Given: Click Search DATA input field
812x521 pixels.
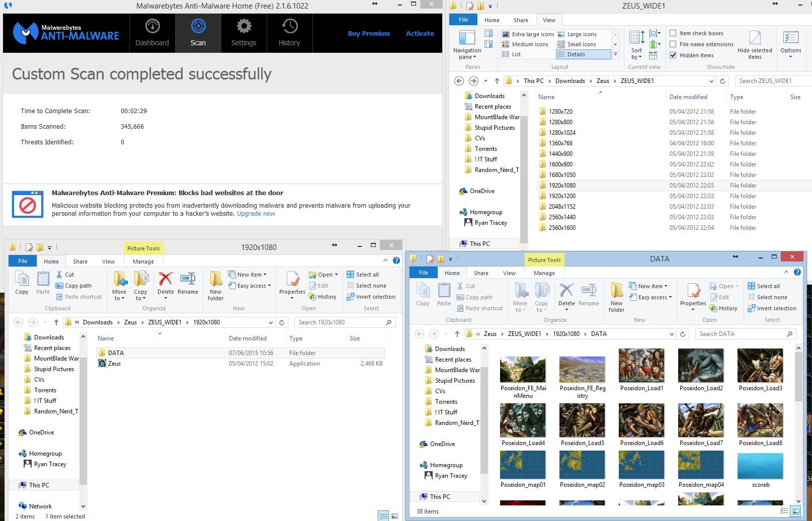Looking at the screenshot, I should pyautogui.click(x=746, y=334).
